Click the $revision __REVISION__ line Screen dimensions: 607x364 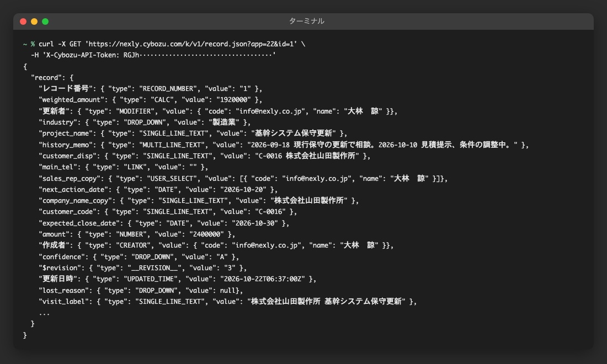click(x=142, y=268)
